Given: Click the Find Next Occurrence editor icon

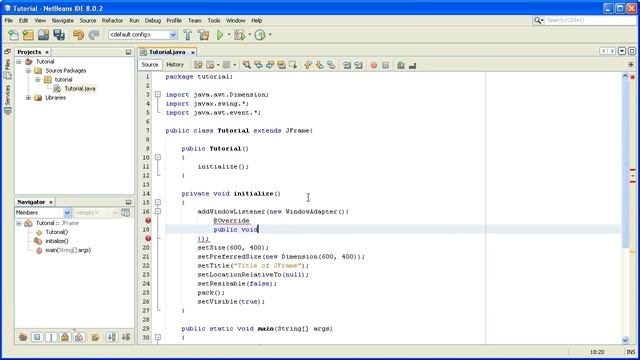Looking at the screenshot, I should tap(270, 65).
